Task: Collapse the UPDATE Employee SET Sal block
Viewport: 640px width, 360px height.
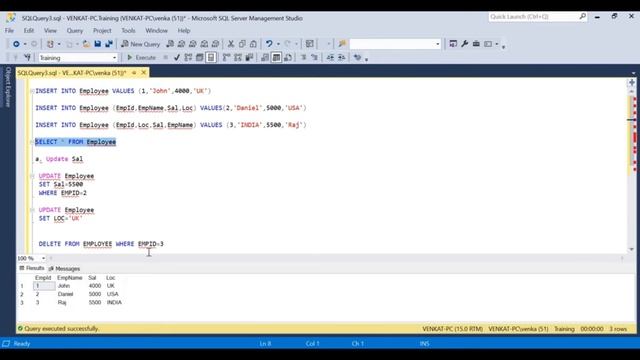Action: [32, 176]
